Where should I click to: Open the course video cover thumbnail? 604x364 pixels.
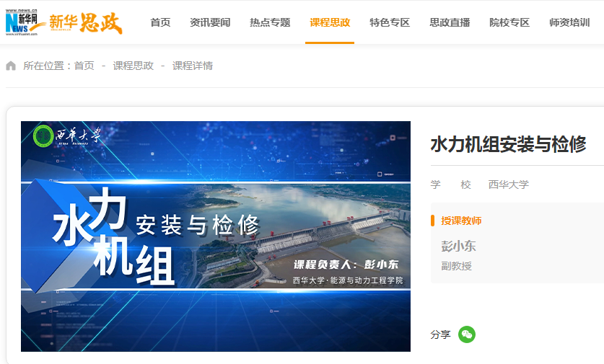click(x=216, y=236)
